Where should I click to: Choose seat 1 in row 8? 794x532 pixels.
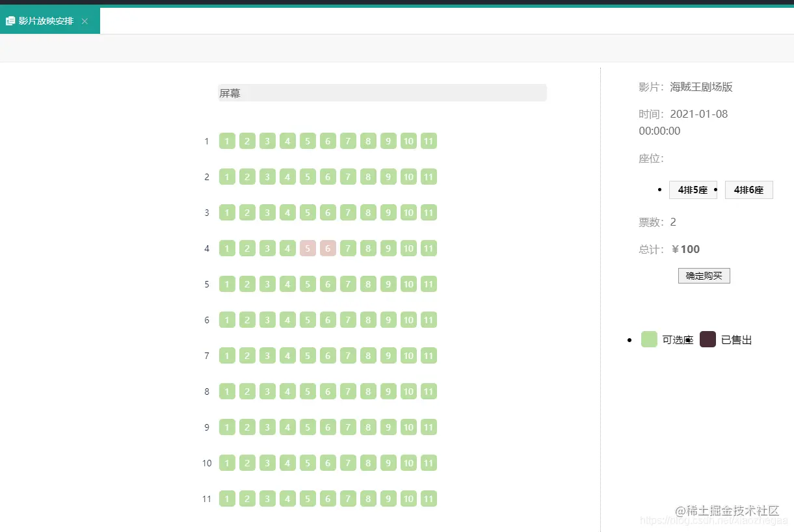click(x=227, y=392)
